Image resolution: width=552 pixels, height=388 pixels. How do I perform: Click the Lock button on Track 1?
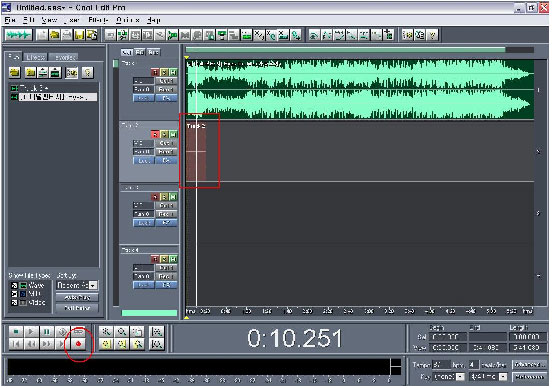tap(143, 98)
